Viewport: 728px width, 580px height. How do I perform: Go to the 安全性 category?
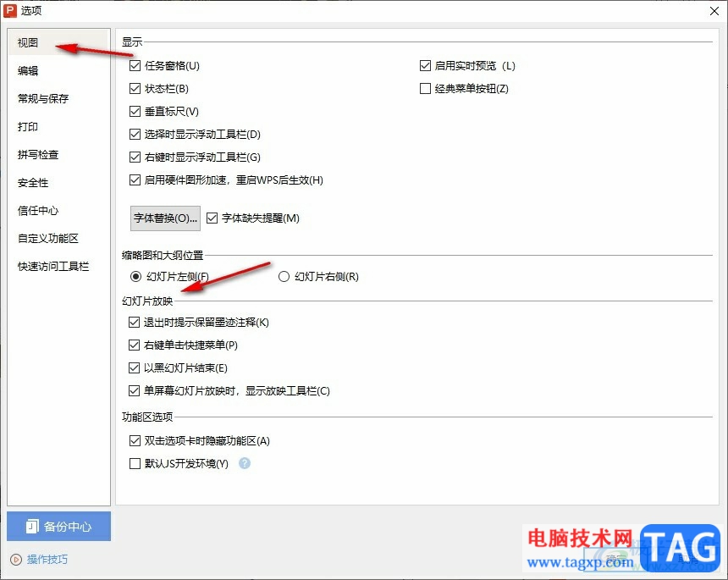58,183
